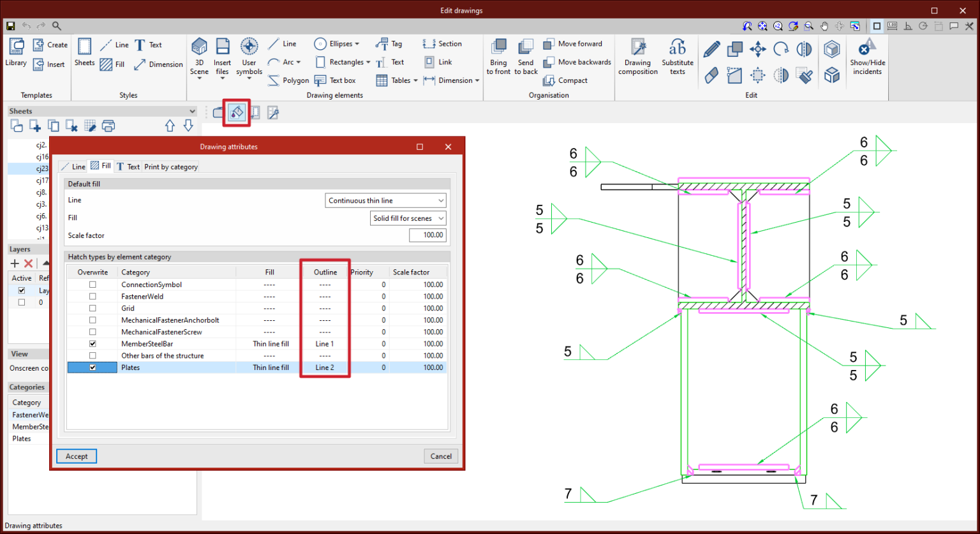Open the Print by category tab
Image resolution: width=980 pixels, height=534 pixels.
click(x=170, y=167)
